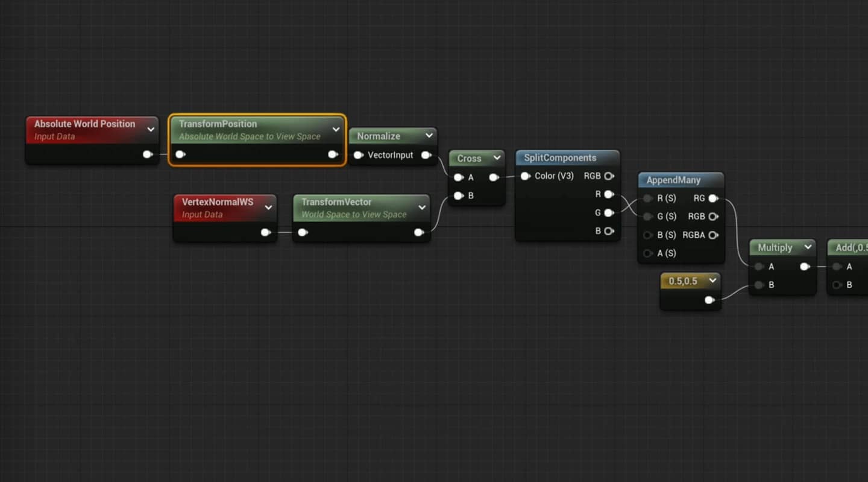Click TransformVector output pin
868x482 pixels.
pos(419,232)
